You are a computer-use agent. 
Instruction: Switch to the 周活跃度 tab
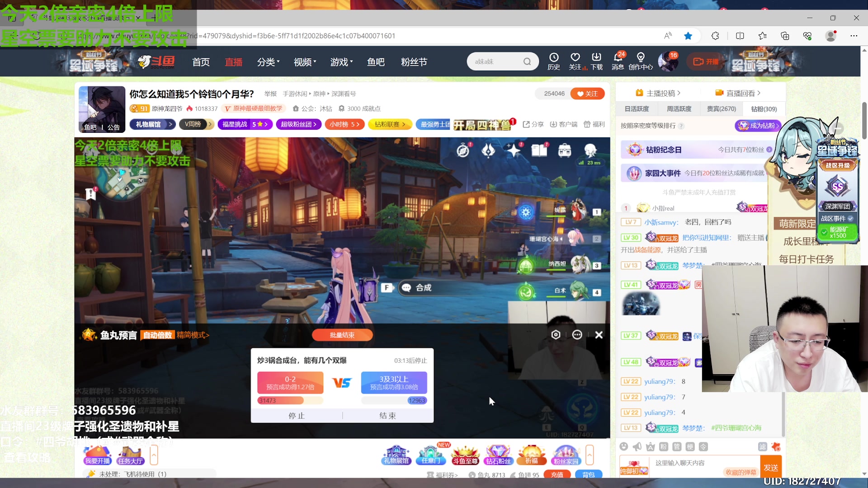point(679,109)
